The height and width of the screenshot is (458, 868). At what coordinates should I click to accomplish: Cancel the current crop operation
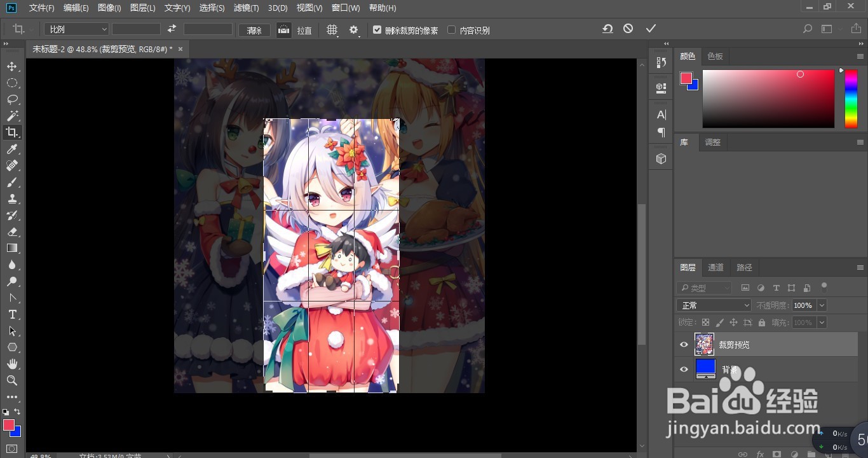[628, 29]
